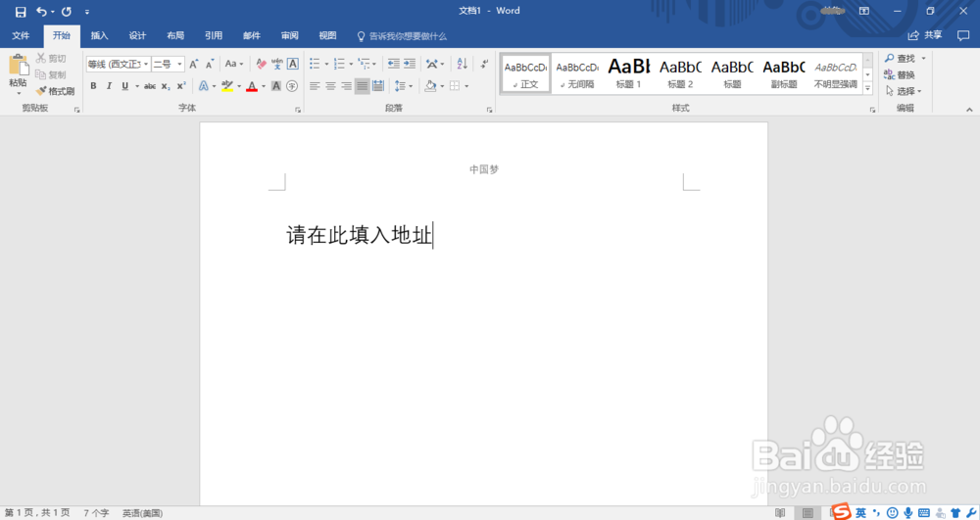Viewport: 980px width, 520px height.
Task: Select the 标题 1 style thumbnail
Action: coord(629,73)
